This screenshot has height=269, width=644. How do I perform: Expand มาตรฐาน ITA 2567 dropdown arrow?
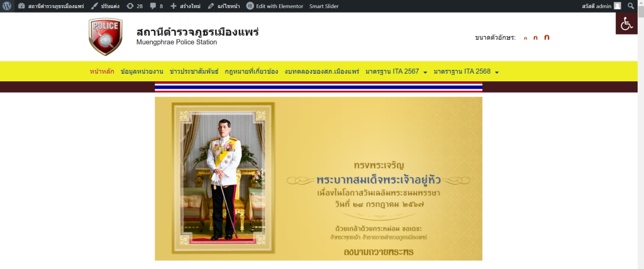click(x=425, y=72)
